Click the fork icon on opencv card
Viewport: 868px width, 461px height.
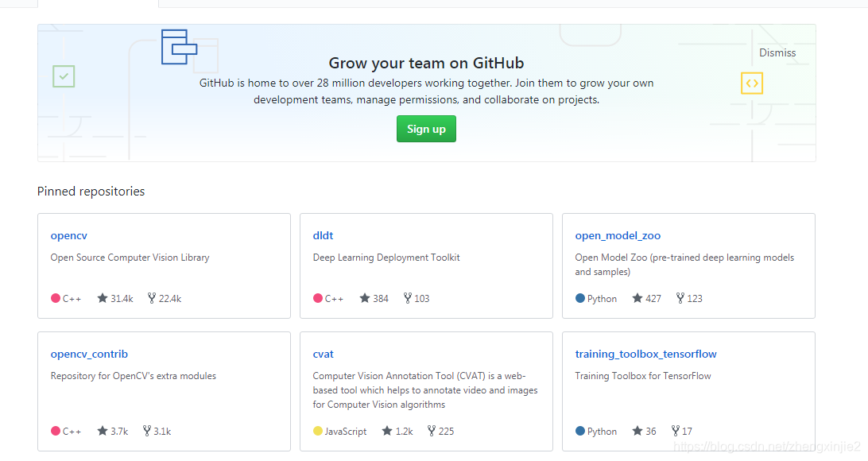(x=152, y=298)
